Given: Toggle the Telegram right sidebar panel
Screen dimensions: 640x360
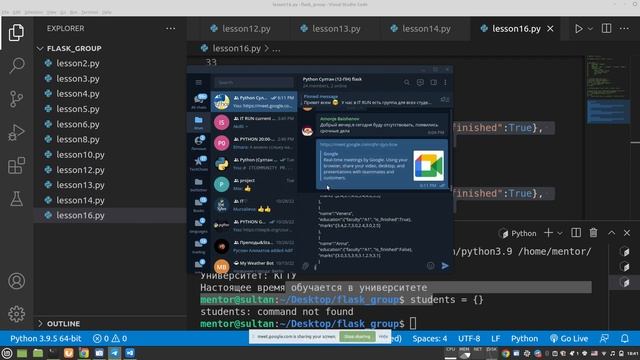Looking at the screenshot, I should click(433, 82).
